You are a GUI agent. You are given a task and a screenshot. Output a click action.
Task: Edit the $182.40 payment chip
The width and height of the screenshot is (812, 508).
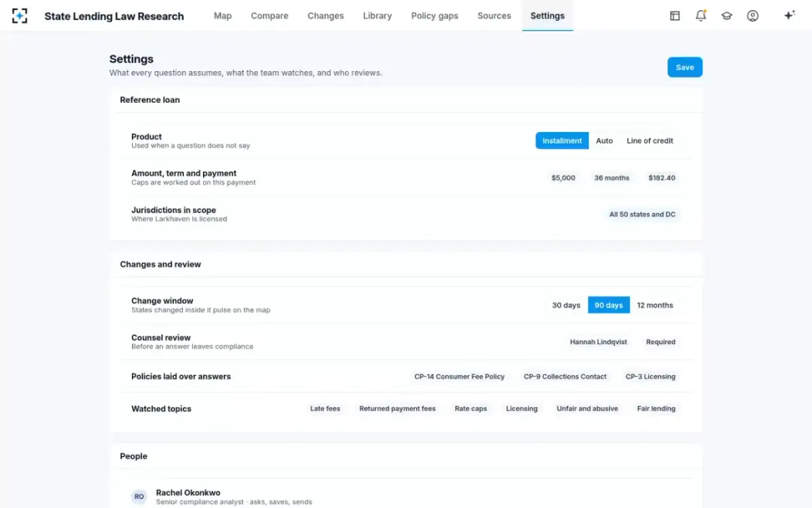click(662, 178)
